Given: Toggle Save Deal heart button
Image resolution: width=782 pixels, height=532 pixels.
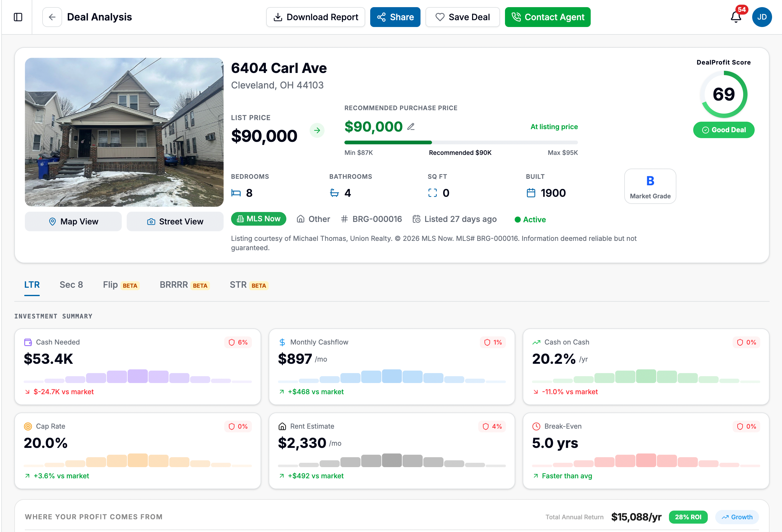Looking at the screenshot, I should (462, 17).
